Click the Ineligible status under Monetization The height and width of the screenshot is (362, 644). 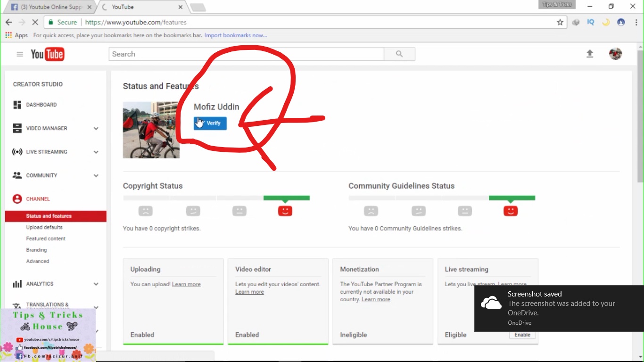(354, 335)
